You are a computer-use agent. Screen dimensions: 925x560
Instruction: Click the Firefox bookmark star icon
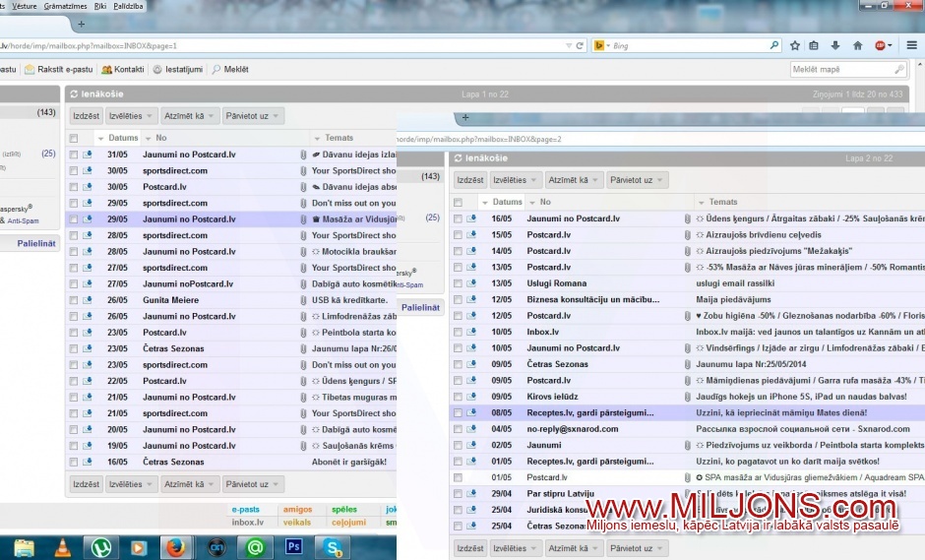(795, 45)
